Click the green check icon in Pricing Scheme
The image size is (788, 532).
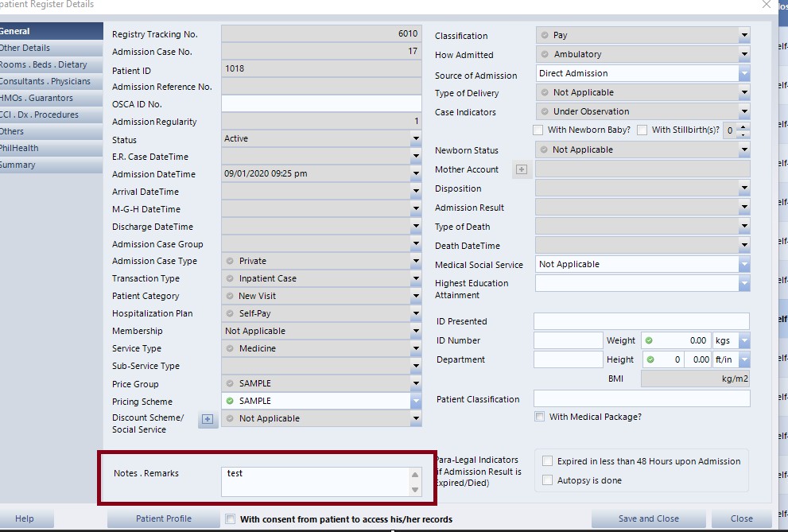coord(231,401)
